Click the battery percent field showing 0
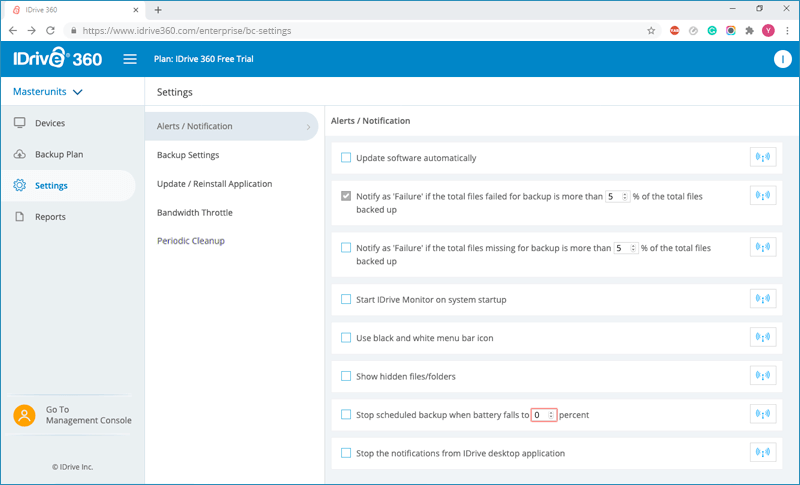 point(544,415)
